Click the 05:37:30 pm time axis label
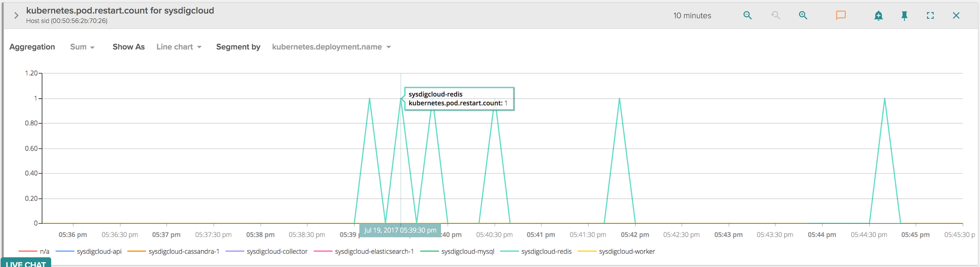Screen dimensions: 980x267 213,234
